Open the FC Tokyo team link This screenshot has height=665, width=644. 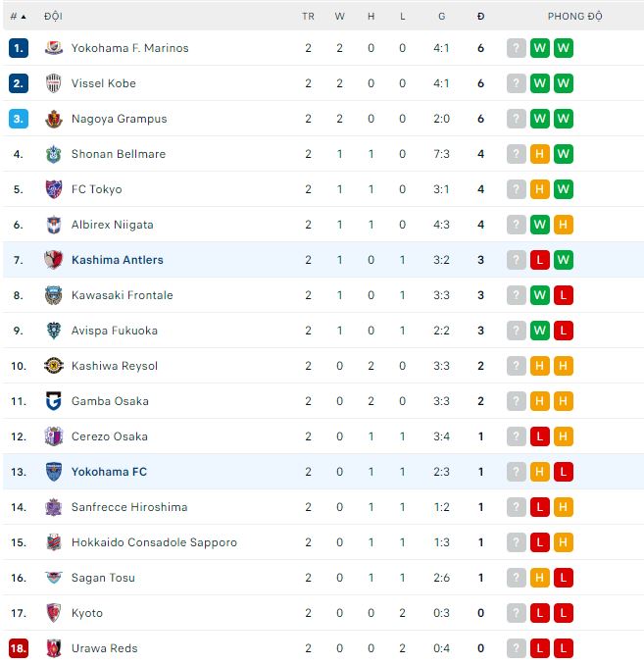[x=96, y=189]
